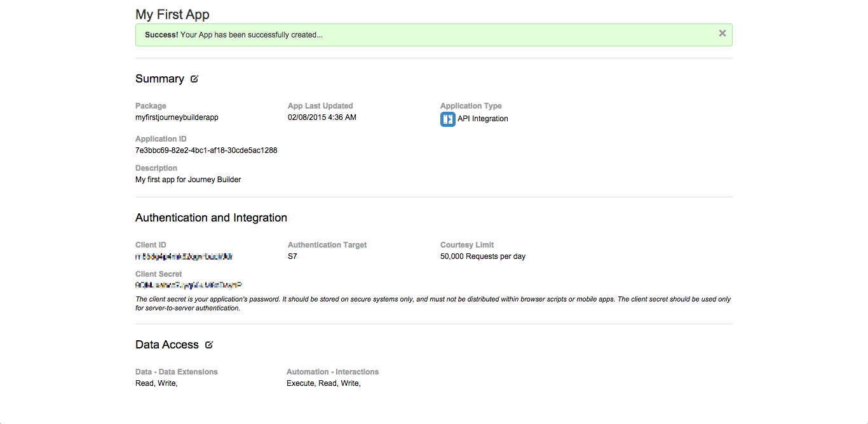
Task: Select the blurred Client Secret value
Action: point(189,286)
